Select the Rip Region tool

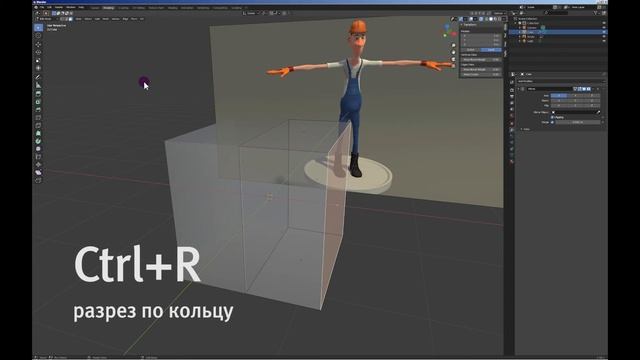coord(38,180)
